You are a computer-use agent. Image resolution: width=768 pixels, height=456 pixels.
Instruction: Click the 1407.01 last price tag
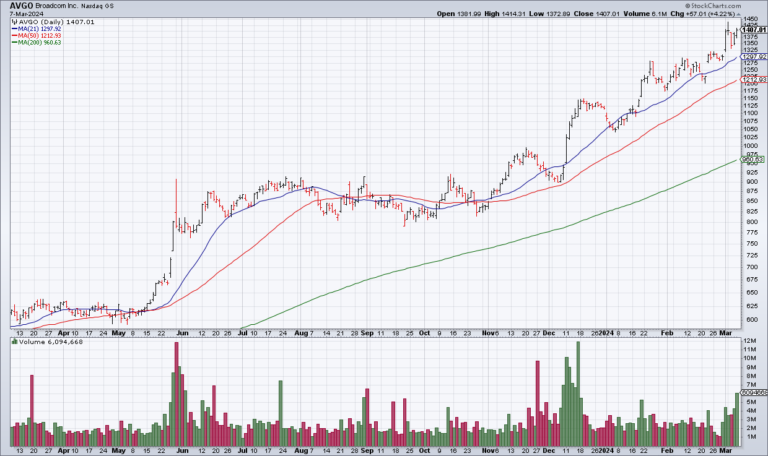coord(753,30)
